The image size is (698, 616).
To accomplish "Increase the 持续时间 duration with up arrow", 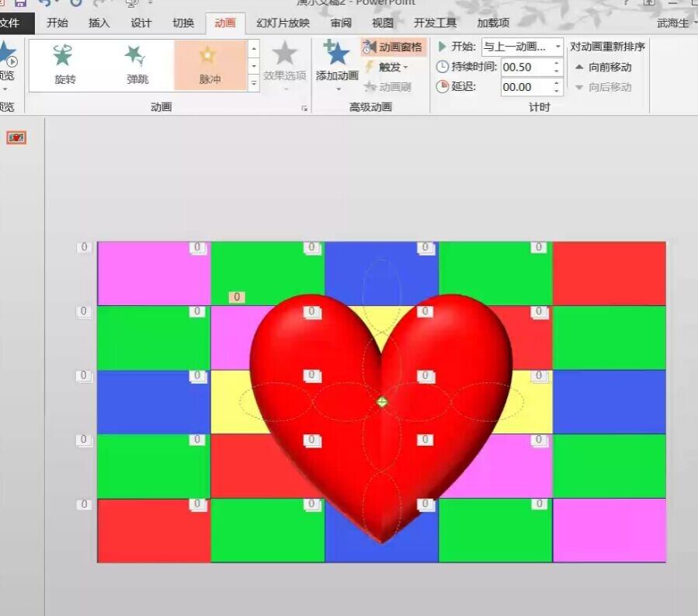I will (557, 63).
